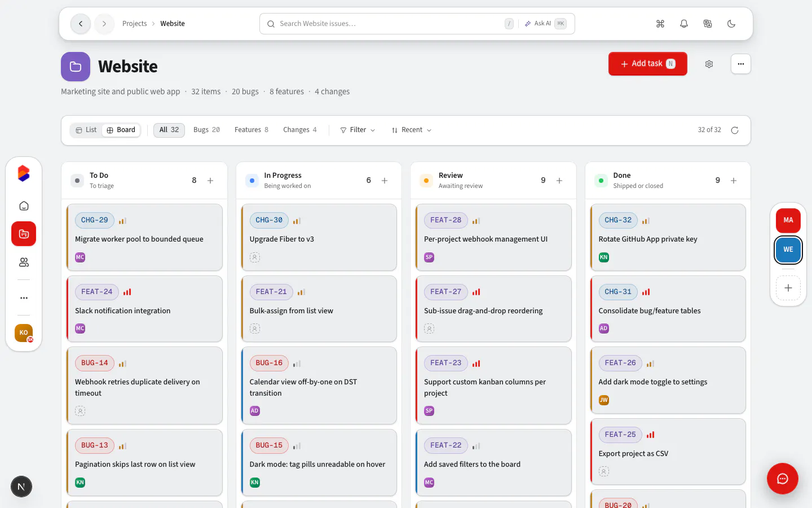Click unassigned avatar on CHG-30 card
This screenshot has width=812, height=508.
[x=255, y=257]
